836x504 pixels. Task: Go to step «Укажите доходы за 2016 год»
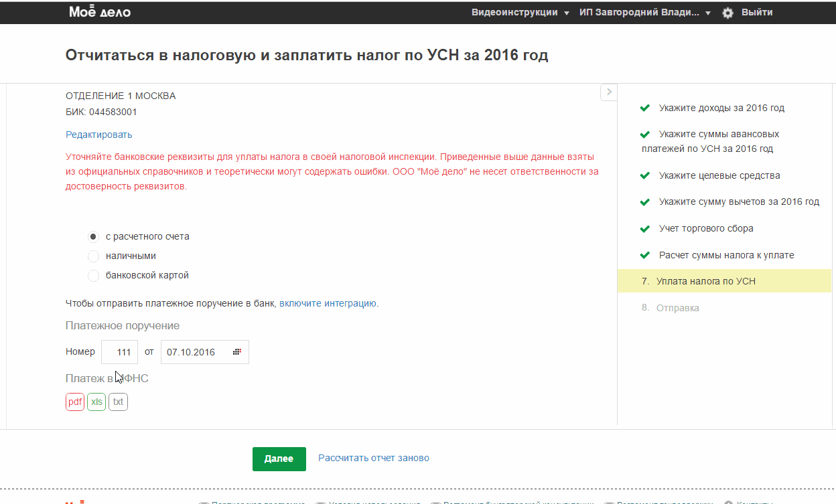point(721,108)
